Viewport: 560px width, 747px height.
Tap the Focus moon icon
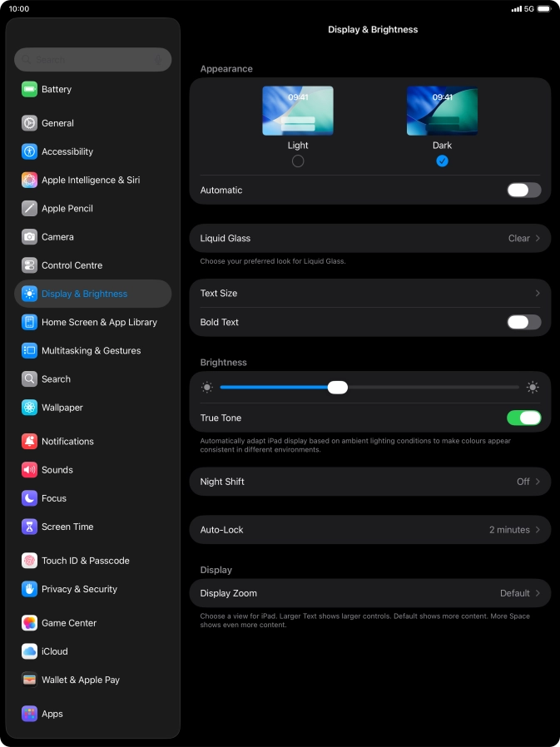click(x=30, y=498)
